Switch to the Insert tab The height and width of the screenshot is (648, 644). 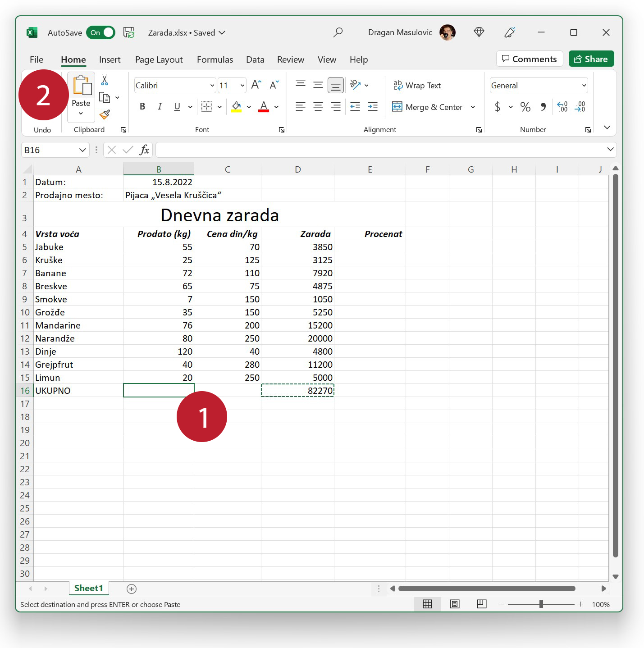(110, 59)
